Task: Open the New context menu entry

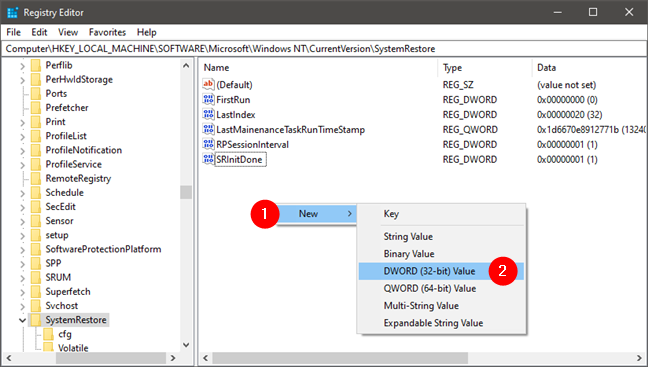Action: pos(317,214)
